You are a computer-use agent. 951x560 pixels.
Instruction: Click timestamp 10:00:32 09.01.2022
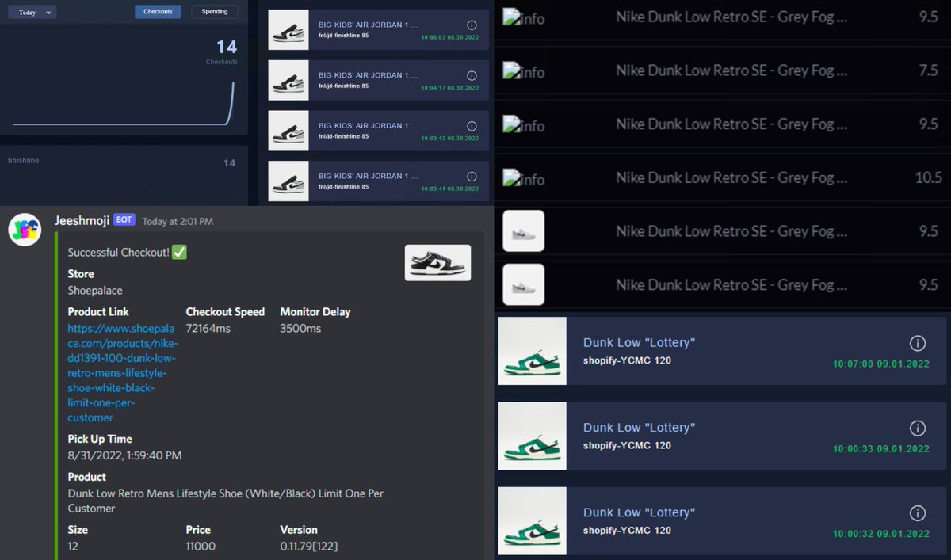880,534
